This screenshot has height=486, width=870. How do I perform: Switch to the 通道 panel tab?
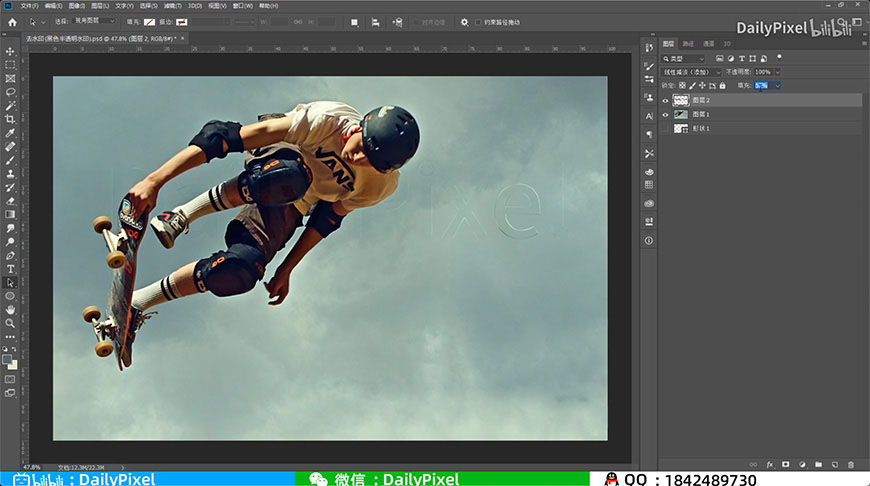point(709,43)
